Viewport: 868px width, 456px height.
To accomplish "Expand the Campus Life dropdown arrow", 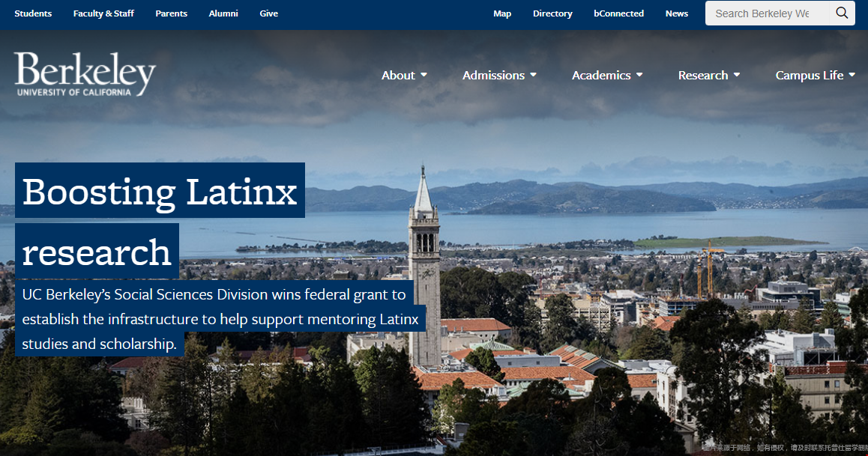I will [852, 75].
